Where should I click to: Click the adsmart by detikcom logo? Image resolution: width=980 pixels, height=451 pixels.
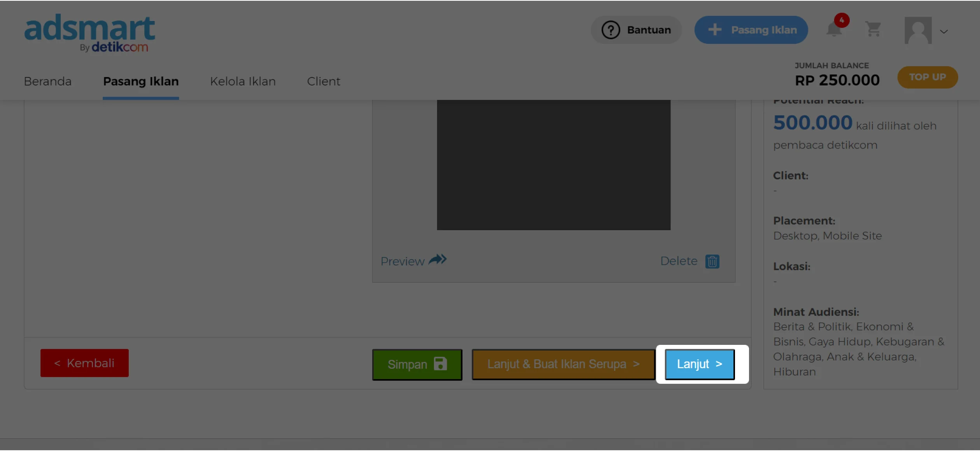pos(90,33)
